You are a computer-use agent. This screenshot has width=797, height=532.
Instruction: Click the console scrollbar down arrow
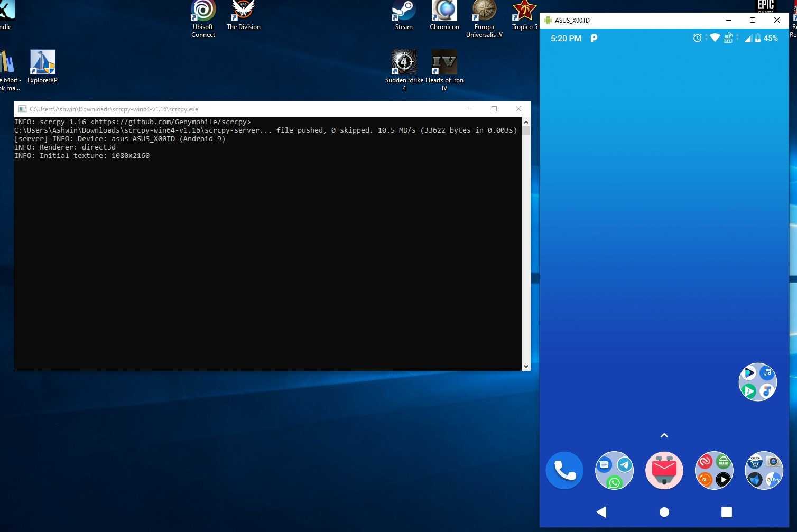(526, 366)
